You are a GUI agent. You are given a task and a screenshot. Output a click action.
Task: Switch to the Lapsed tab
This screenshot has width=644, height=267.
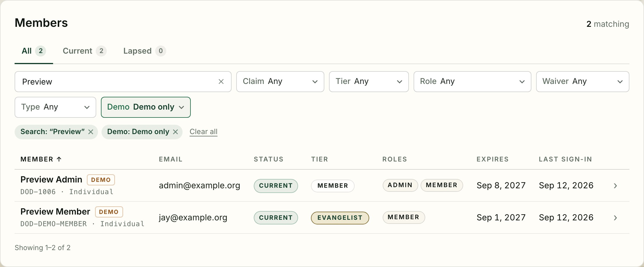[x=145, y=51]
